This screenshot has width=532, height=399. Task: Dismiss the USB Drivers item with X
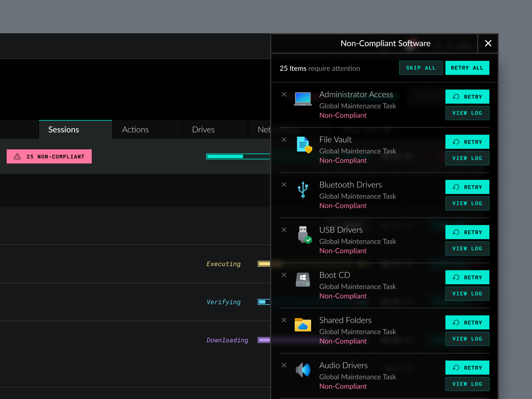click(284, 230)
